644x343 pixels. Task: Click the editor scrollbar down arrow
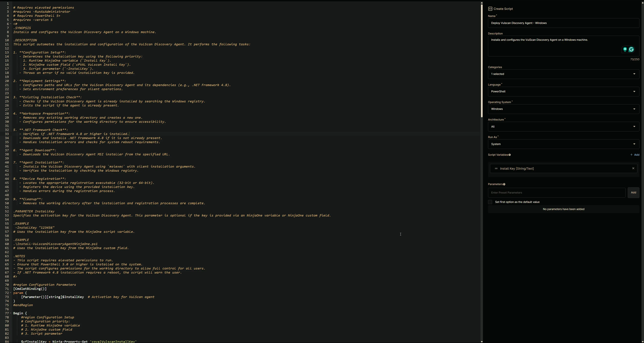pyautogui.click(x=482, y=341)
